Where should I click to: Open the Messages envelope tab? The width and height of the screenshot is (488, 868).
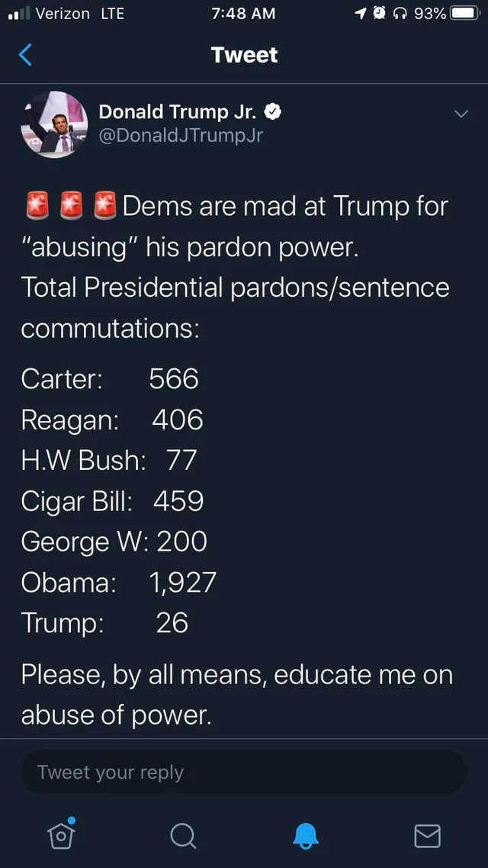point(427,835)
